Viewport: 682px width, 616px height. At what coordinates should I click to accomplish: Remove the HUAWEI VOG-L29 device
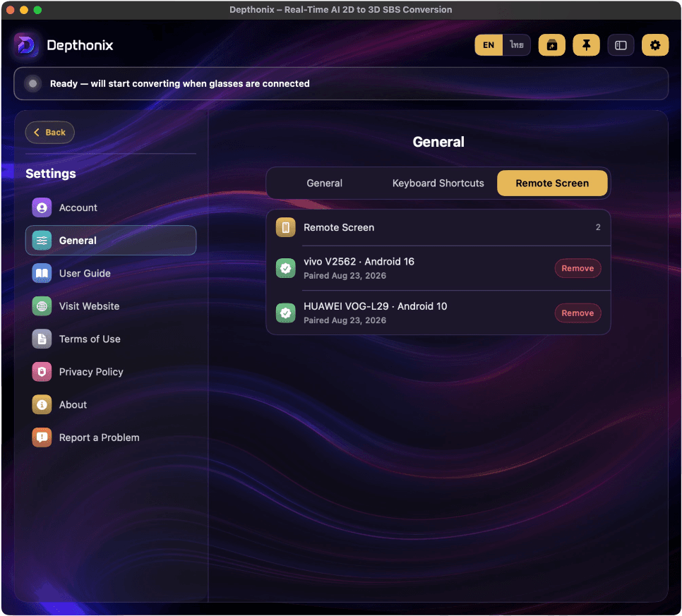click(578, 313)
